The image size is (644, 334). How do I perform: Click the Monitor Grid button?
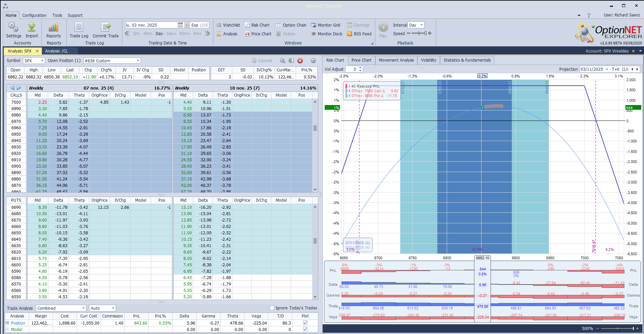(x=326, y=25)
